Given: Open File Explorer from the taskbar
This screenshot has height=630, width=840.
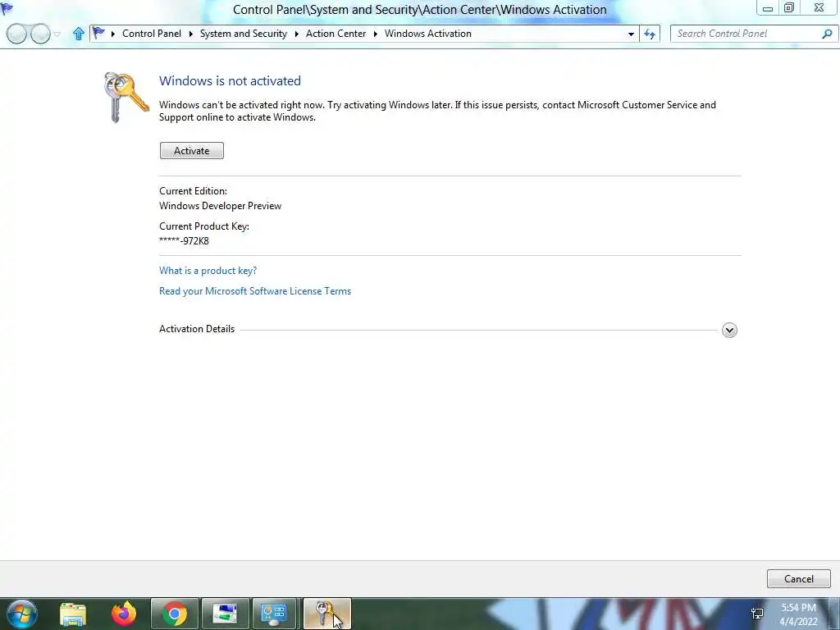Looking at the screenshot, I should point(73,614).
